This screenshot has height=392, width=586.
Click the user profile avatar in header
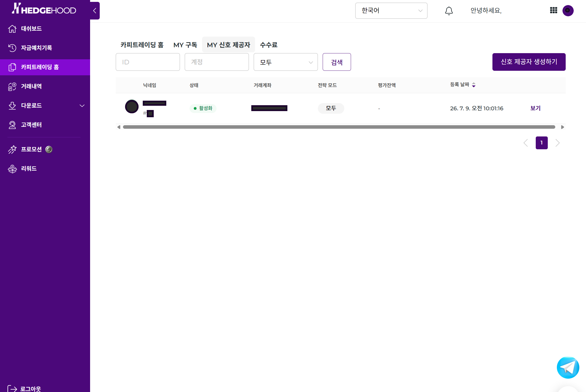click(x=568, y=11)
